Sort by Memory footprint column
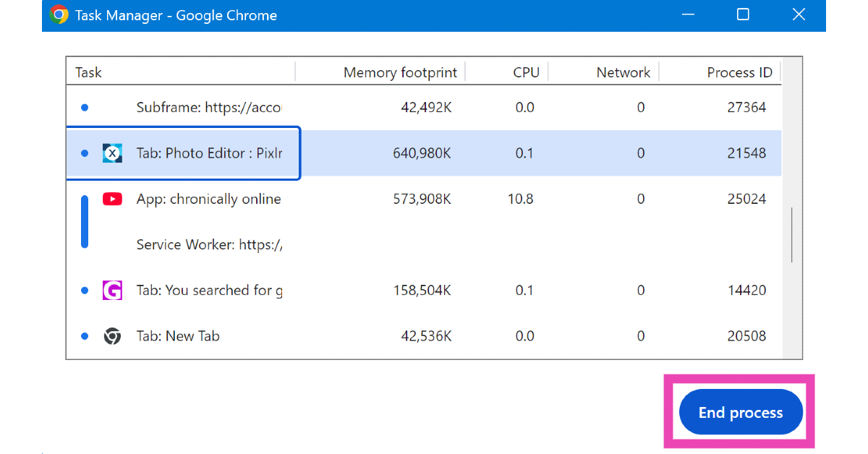This screenshot has height=454, width=868. [x=400, y=72]
